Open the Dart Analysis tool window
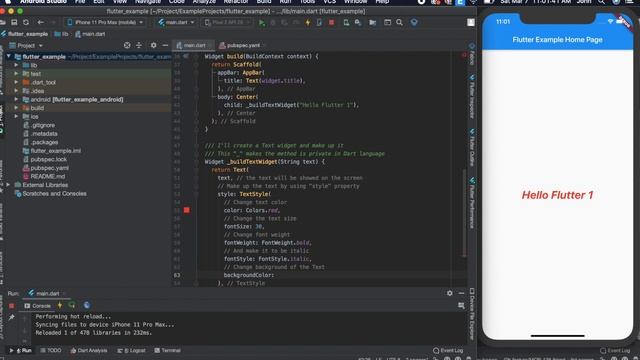 pos(89,350)
